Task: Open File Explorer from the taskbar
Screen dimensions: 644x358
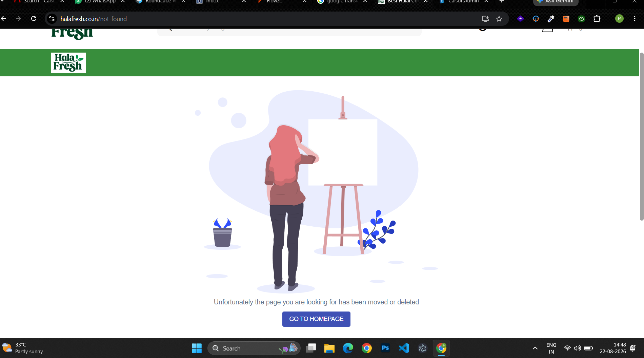Action: 329,348
